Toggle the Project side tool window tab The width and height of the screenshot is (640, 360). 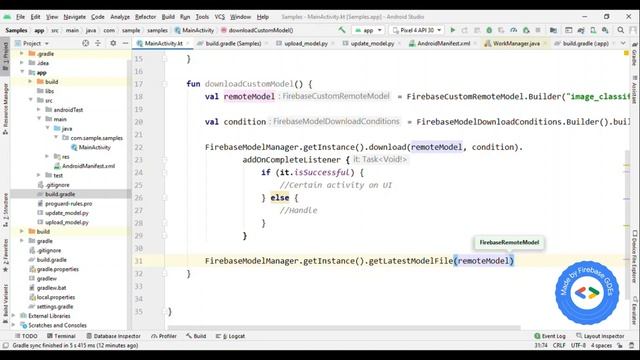[x=5, y=57]
